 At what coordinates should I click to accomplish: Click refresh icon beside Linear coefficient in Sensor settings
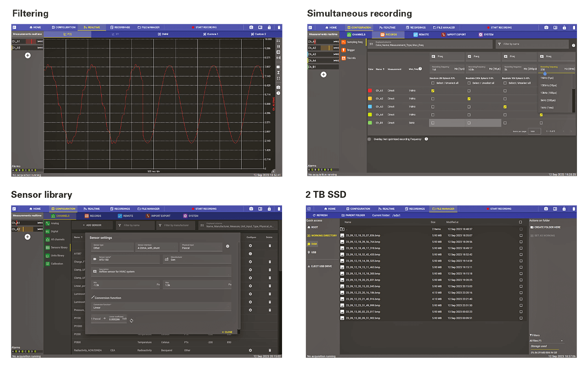coord(131,320)
